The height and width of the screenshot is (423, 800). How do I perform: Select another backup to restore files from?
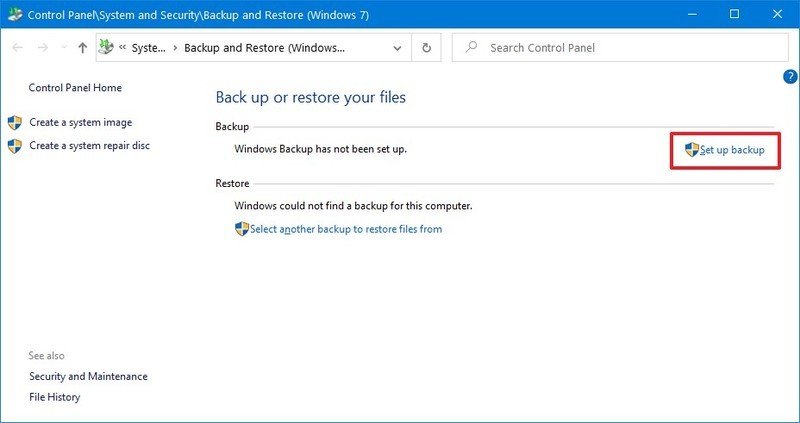(345, 229)
